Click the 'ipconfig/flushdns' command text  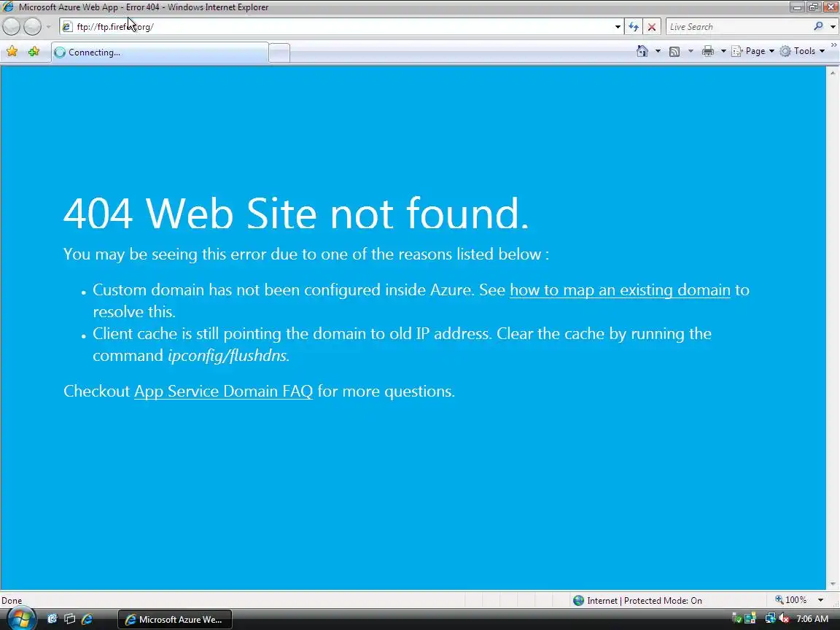(227, 355)
